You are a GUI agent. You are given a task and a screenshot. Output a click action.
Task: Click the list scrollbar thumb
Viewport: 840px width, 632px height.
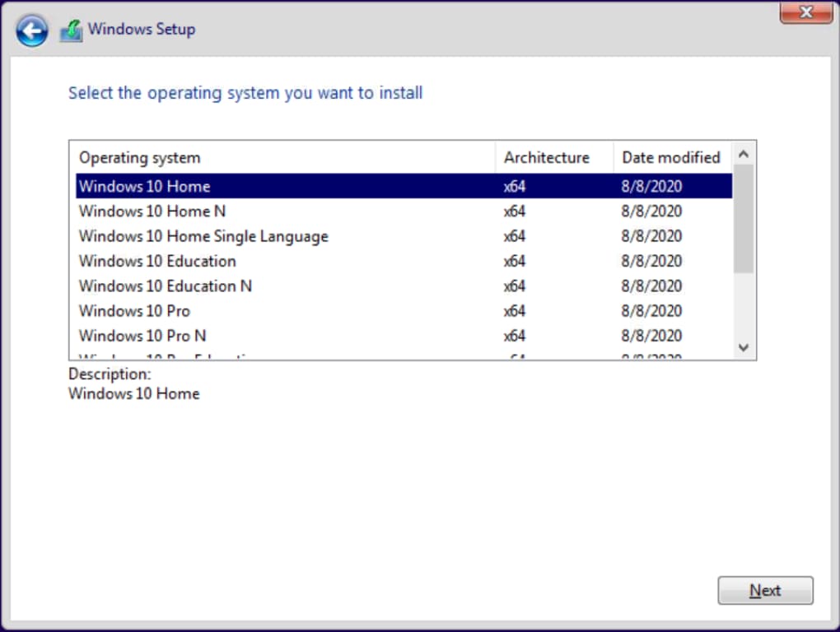pyautogui.click(x=744, y=218)
